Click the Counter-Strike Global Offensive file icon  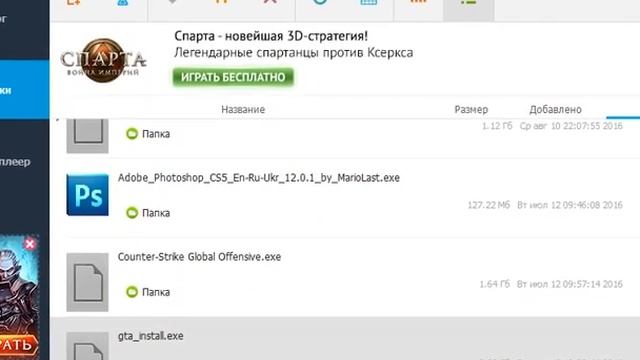(x=87, y=282)
